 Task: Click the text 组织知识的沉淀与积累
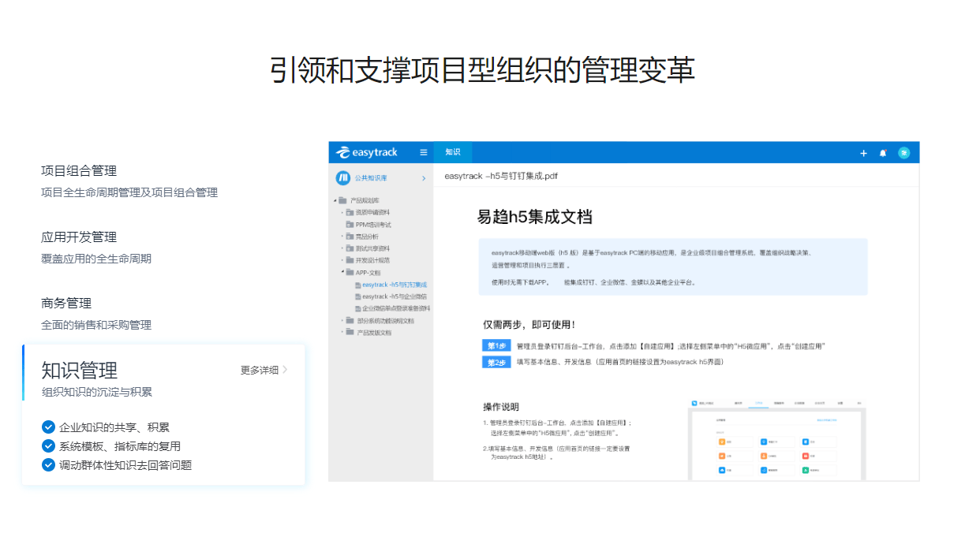[96, 392]
